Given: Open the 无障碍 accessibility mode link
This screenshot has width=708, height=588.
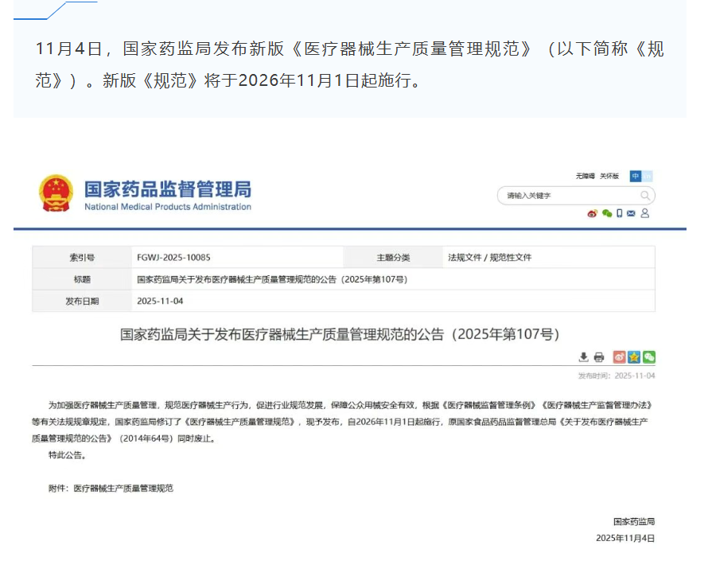Looking at the screenshot, I should click(x=585, y=176).
